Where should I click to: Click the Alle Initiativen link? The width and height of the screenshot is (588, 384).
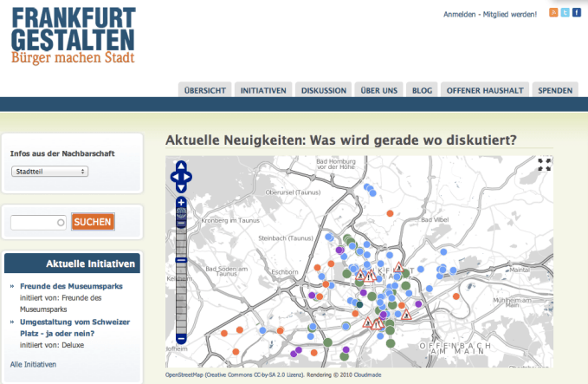[33, 364]
